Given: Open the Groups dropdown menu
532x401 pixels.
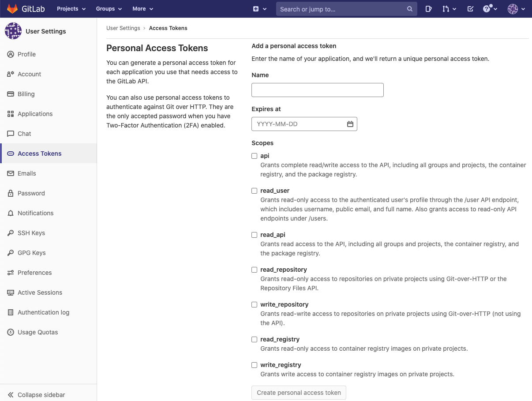Looking at the screenshot, I should (x=109, y=9).
